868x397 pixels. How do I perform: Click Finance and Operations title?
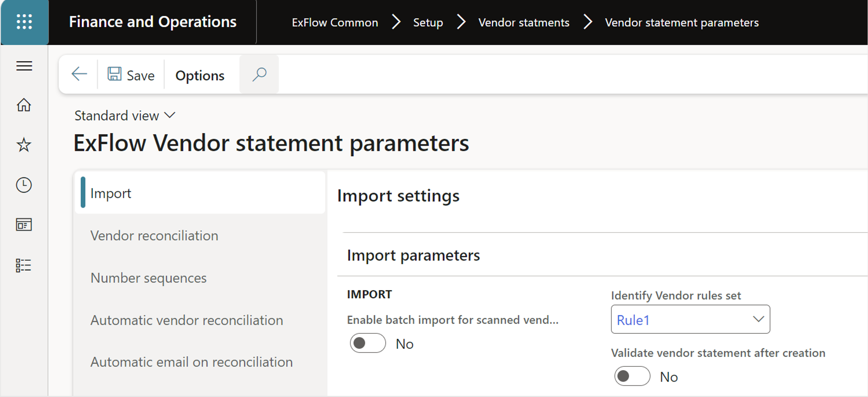(x=152, y=22)
